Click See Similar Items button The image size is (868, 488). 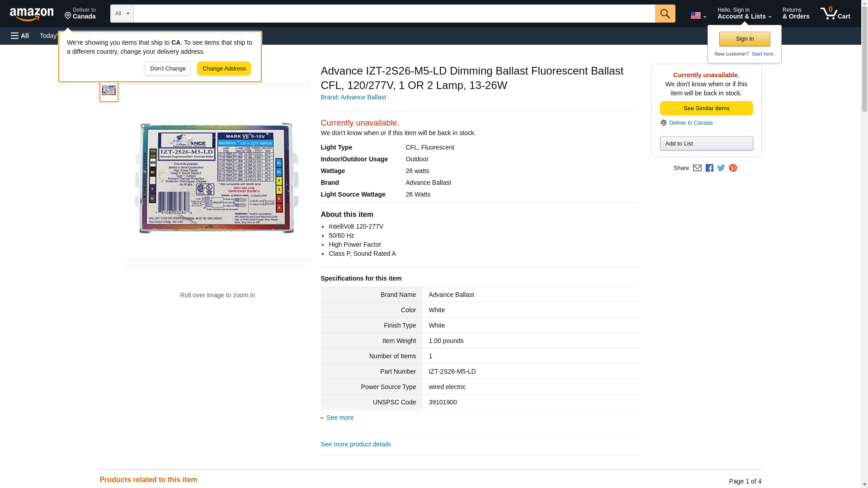pyautogui.click(x=706, y=108)
